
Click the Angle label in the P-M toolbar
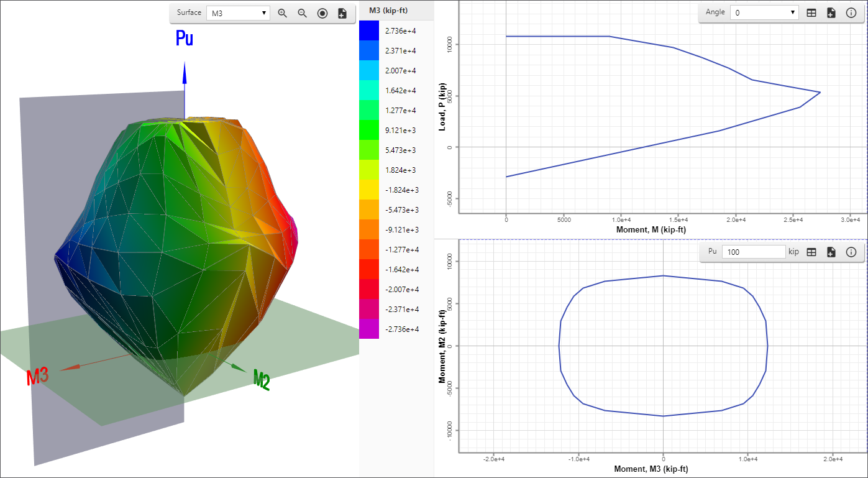[715, 12]
